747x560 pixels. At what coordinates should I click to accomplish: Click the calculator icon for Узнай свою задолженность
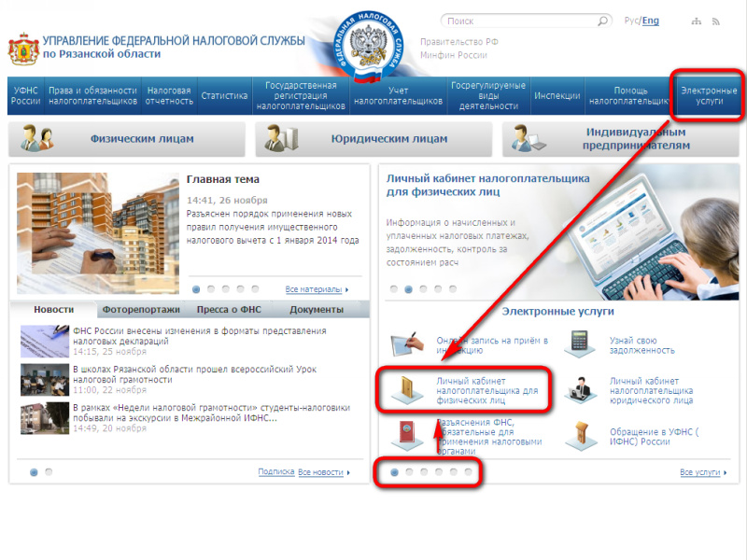tap(580, 344)
